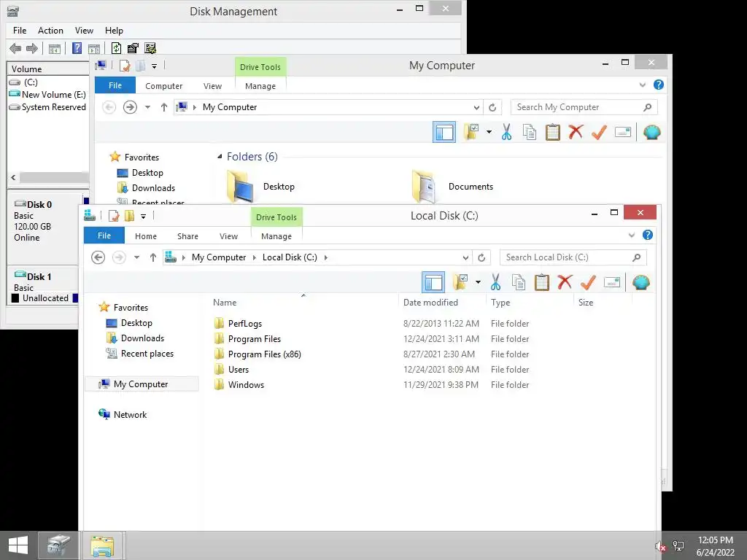Sort by the Date modified column header
This screenshot has height=560, width=747.
430,303
